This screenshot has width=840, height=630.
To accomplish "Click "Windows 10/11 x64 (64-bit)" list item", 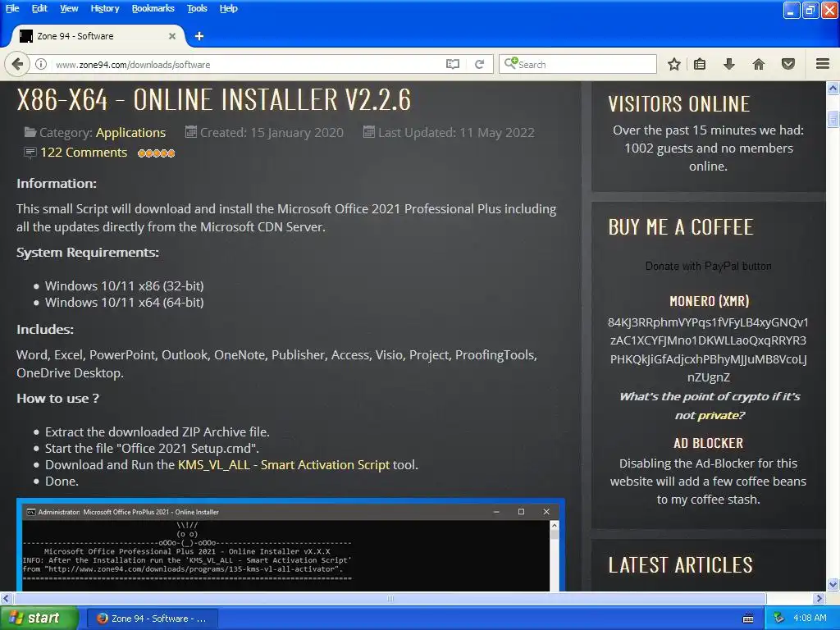I will click(125, 303).
